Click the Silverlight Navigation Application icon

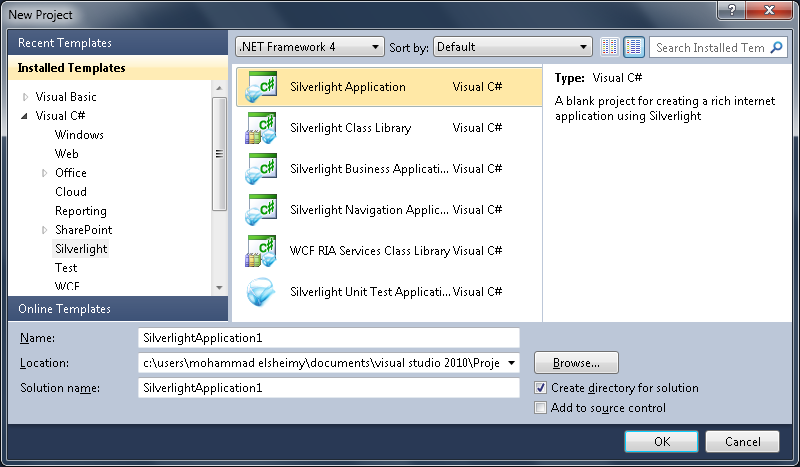pos(262,210)
